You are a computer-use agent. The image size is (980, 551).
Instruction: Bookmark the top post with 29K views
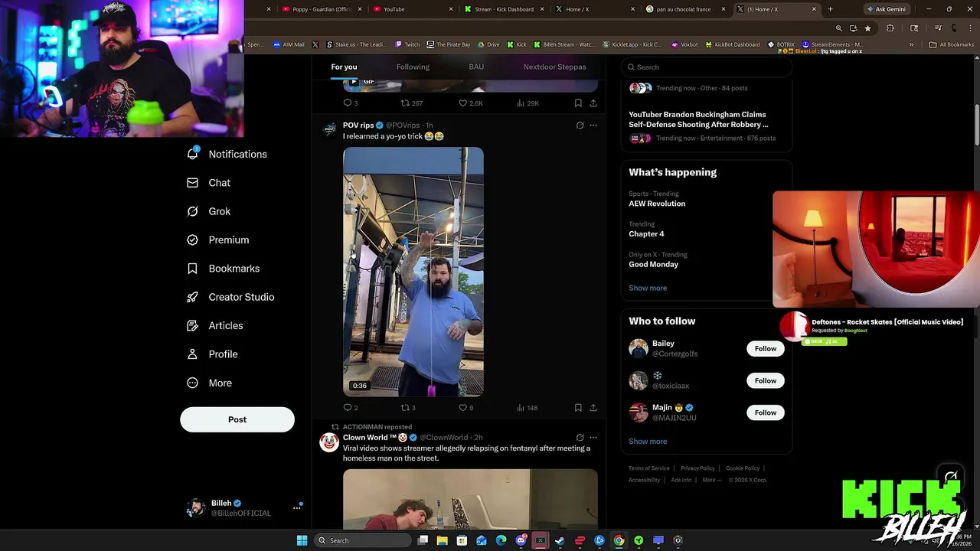click(x=578, y=103)
